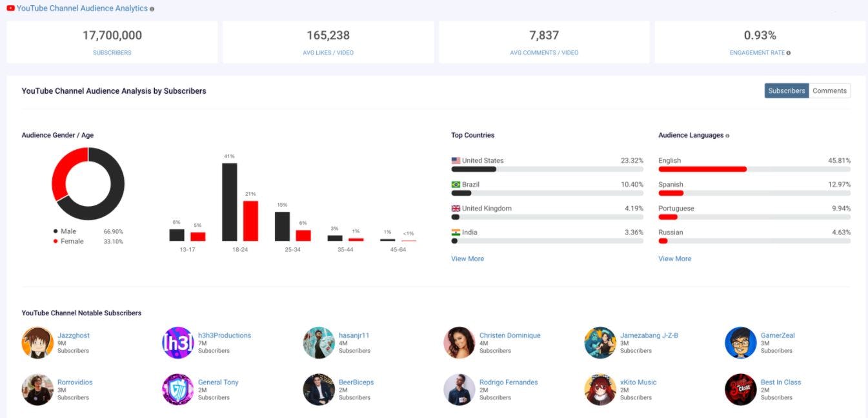Viewport: 868px width, 418px height.
Task: Click the YouTube logo icon in the header
Action: (10, 8)
